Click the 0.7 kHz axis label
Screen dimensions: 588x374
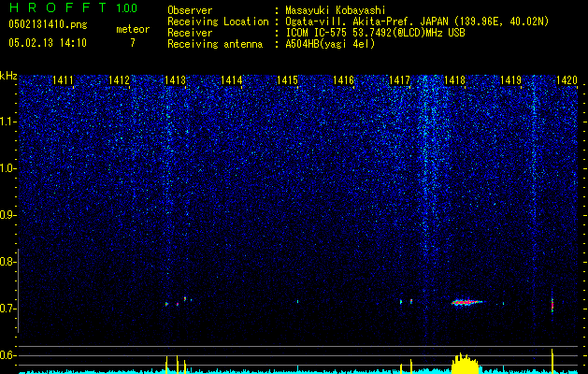click(7, 309)
